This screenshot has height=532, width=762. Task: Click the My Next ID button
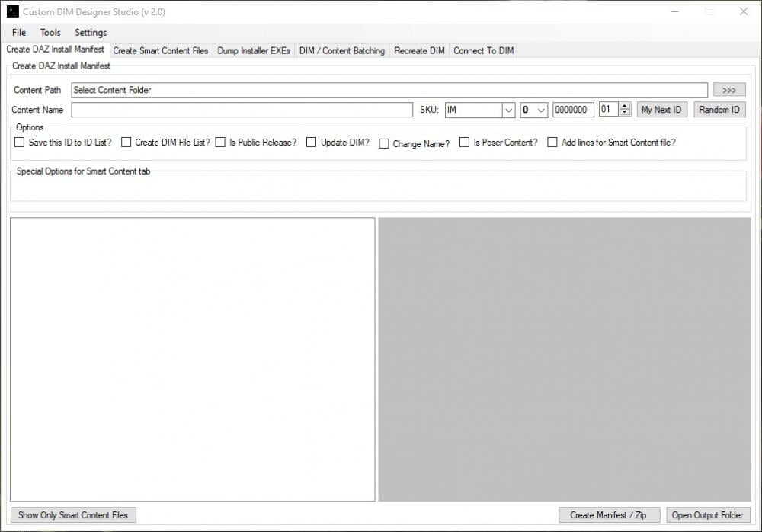(x=661, y=110)
